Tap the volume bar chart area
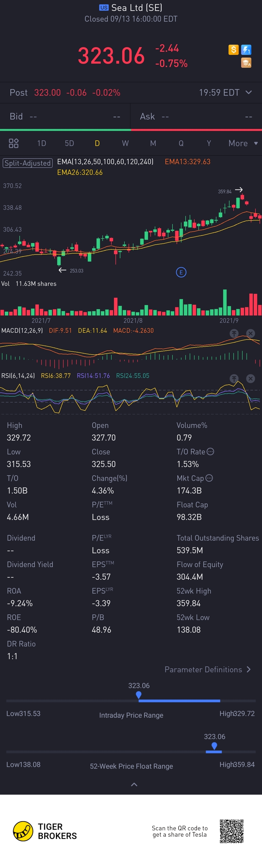 point(131,302)
